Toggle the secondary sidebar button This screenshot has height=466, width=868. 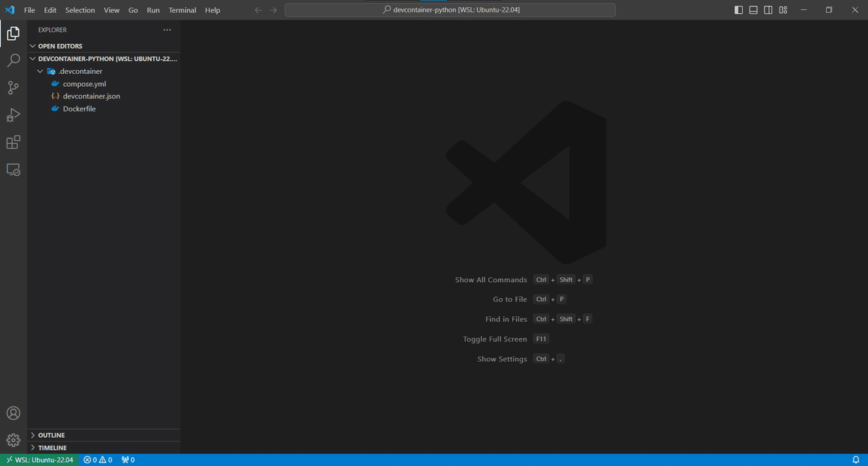767,9
